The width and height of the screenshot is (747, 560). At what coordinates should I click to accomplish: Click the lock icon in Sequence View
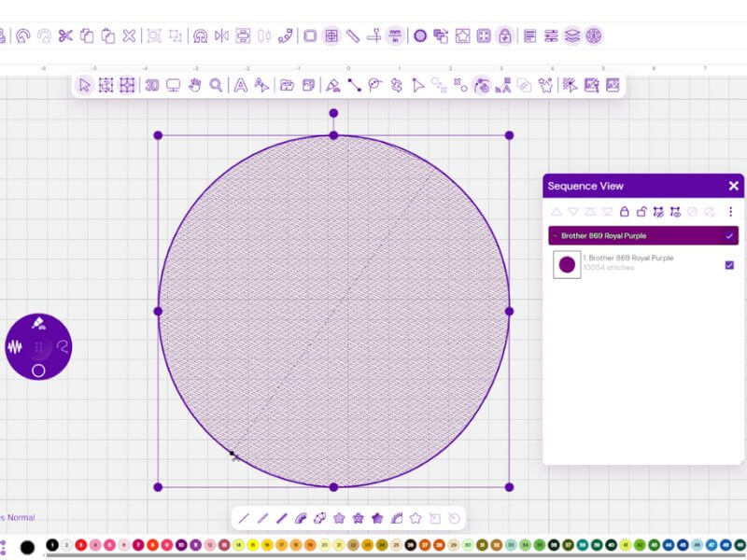point(624,212)
